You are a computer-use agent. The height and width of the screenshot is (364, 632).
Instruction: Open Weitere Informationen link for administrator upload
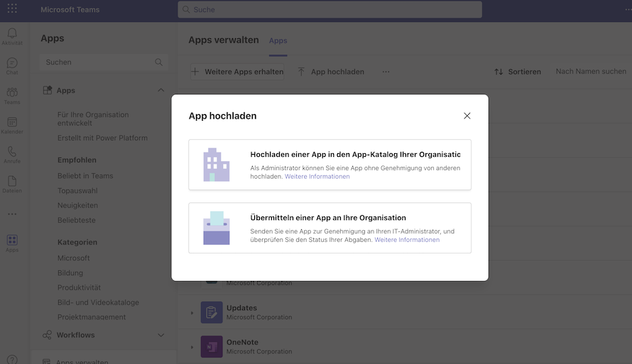click(x=317, y=177)
